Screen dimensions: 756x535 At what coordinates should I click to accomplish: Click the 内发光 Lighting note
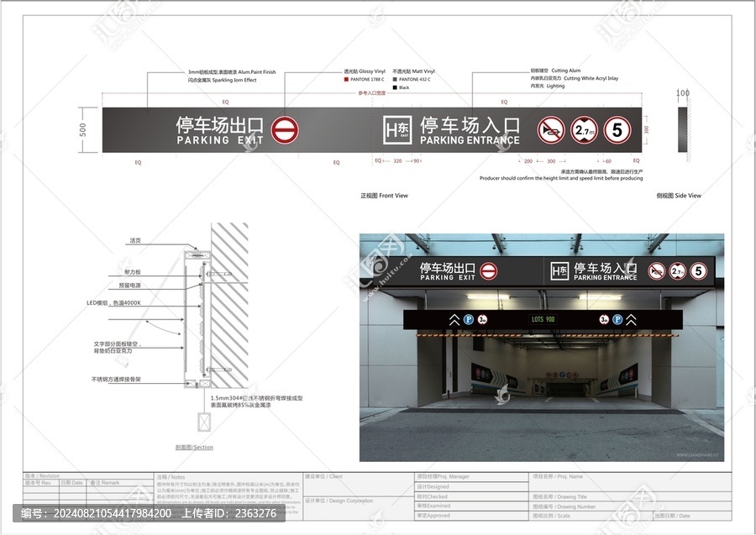pyautogui.click(x=547, y=86)
